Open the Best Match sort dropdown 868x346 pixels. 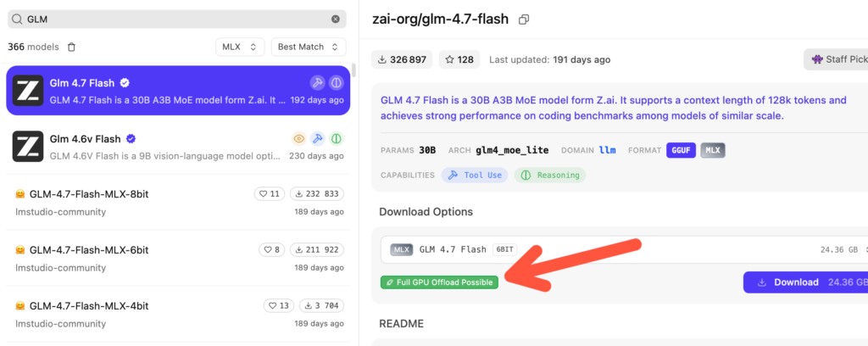click(309, 47)
